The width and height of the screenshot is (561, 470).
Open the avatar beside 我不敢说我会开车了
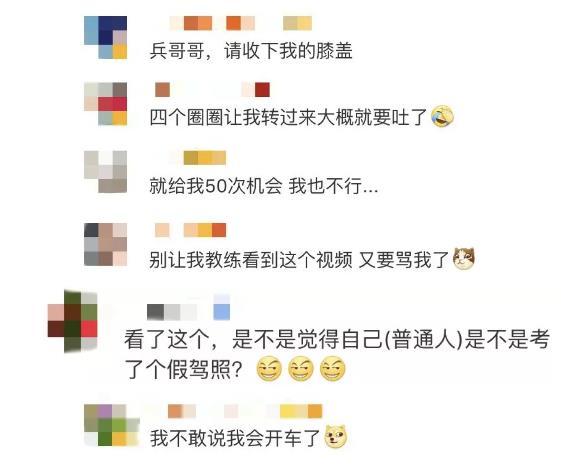click(x=112, y=425)
